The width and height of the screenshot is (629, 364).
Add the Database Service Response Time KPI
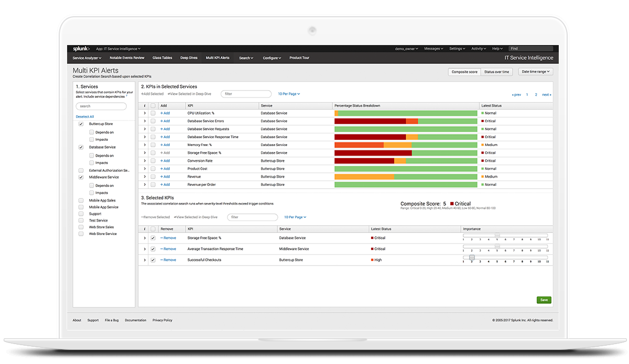pyautogui.click(x=165, y=137)
